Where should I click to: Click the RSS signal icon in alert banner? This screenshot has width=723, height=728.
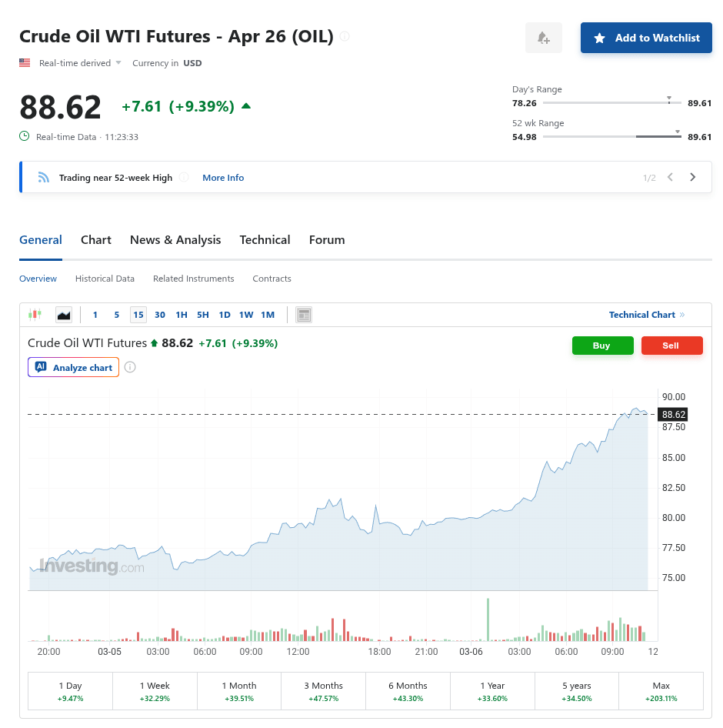pyautogui.click(x=44, y=177)
